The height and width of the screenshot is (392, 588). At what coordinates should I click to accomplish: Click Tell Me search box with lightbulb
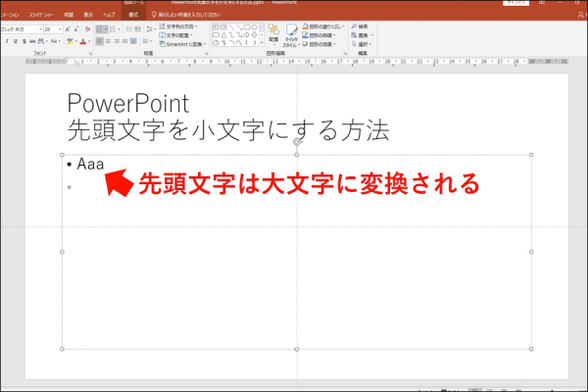pos(186,15)
